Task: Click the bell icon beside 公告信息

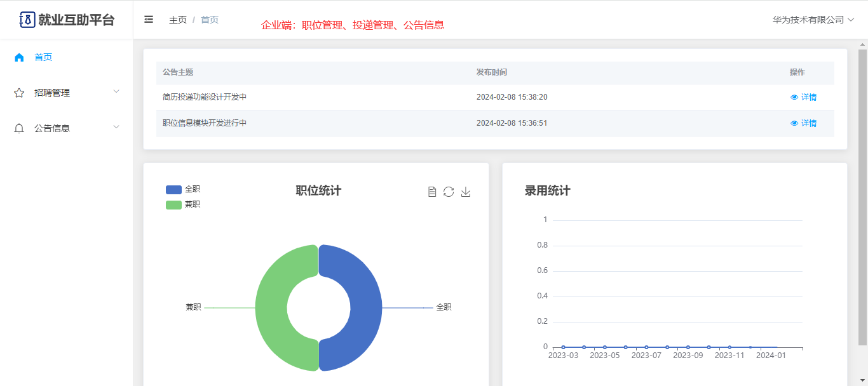Action: point(19,128)
